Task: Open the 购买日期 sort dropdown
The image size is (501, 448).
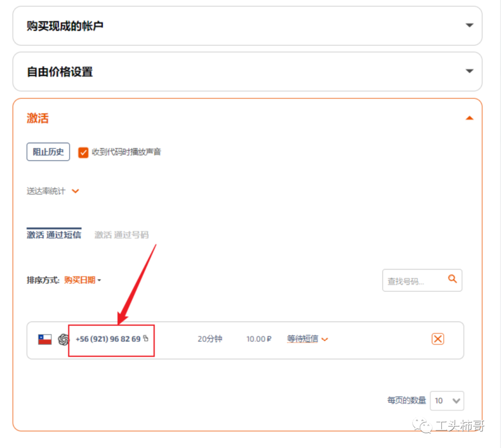Action: click(83, 280)
